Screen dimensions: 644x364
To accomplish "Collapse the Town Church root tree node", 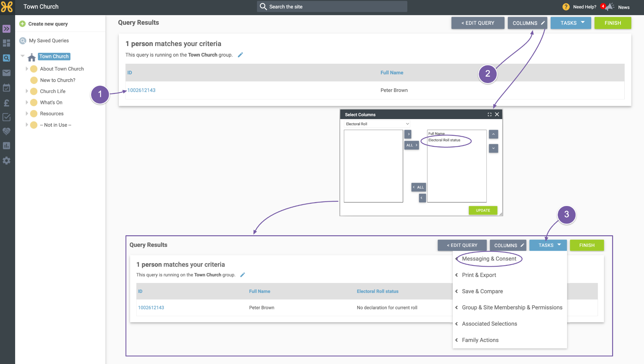I will click(x=23, y=56).
